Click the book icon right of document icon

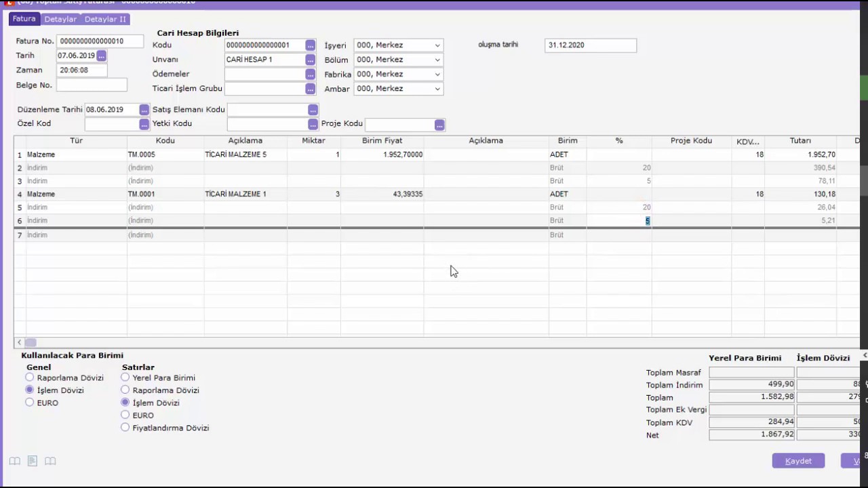50,461
